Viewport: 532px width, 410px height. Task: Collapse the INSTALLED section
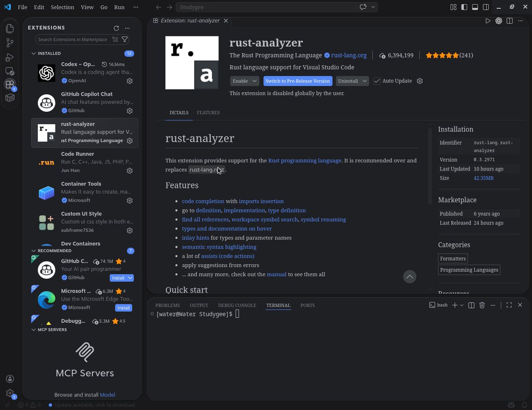(x=33, y=53)
